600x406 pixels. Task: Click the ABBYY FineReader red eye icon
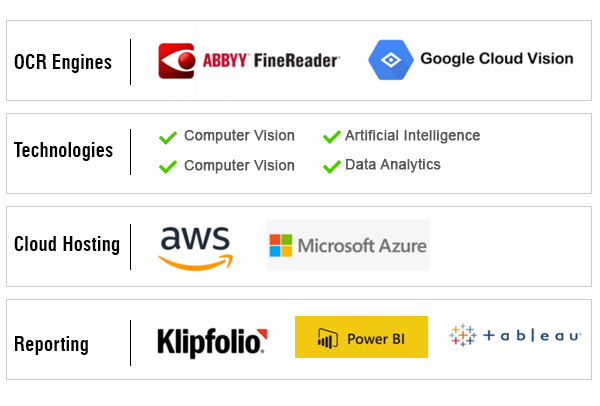click(177, 61)
